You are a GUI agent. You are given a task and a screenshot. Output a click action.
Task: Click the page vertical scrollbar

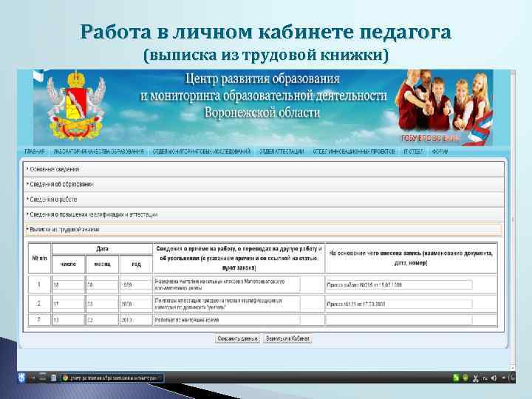512,220
